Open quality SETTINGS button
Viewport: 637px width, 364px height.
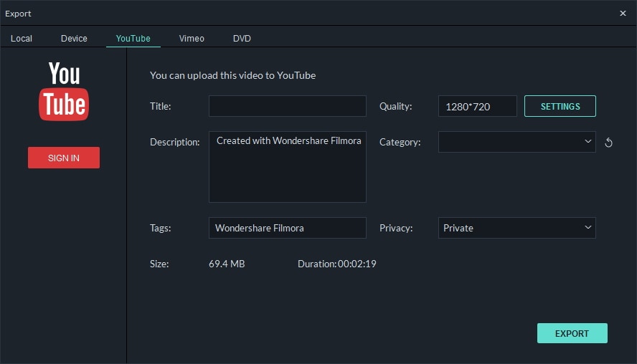coord(560,106)
